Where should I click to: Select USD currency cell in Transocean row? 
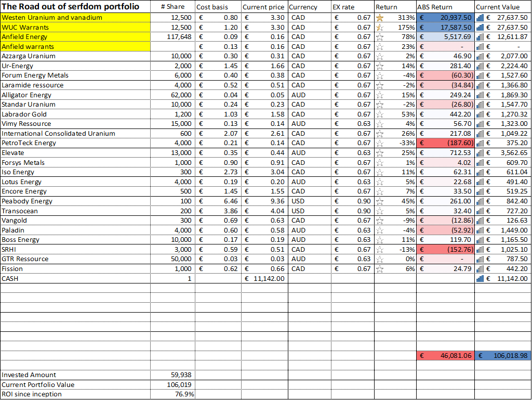[x=310, y=211]
